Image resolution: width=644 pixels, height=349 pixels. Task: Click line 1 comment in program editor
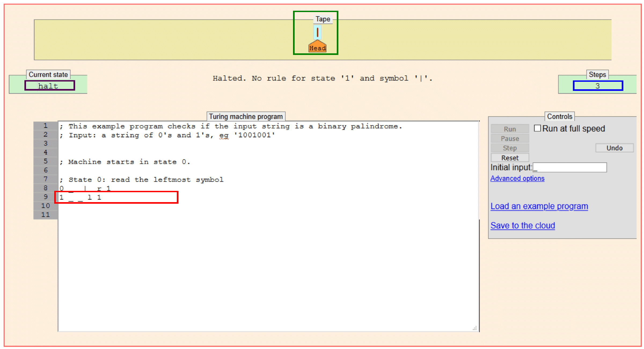pyautogui.click(x=231, y=126)
